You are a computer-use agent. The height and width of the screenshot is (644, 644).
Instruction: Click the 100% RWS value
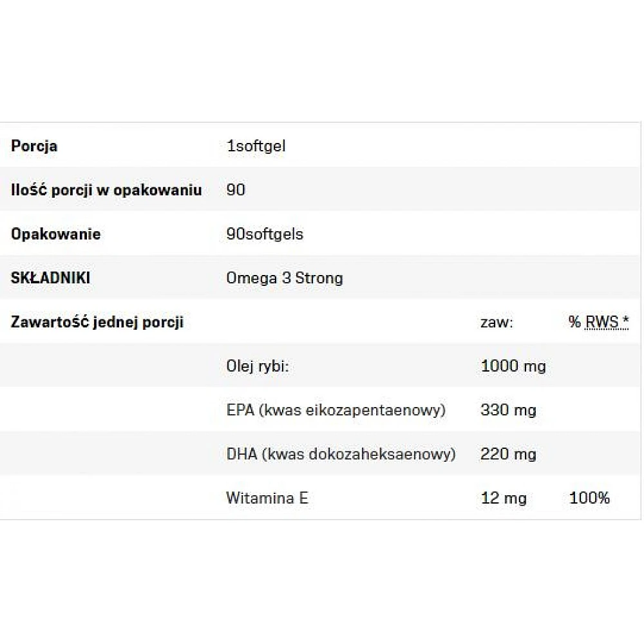[589, 498]
